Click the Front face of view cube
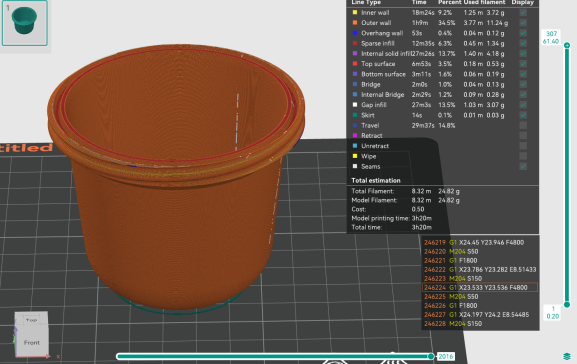The image size is (577, 364). pyautogui.click(x=32, y=343)
